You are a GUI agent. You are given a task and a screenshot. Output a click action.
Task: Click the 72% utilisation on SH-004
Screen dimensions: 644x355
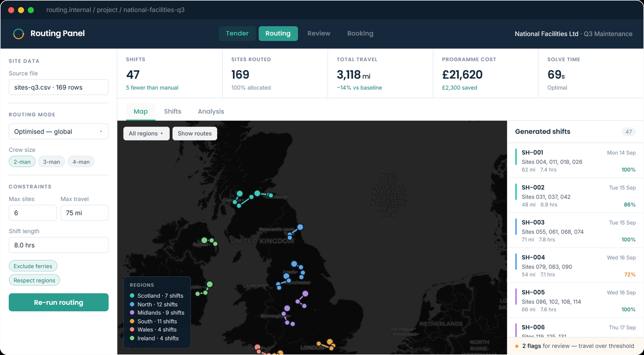[x=630, y=274]
